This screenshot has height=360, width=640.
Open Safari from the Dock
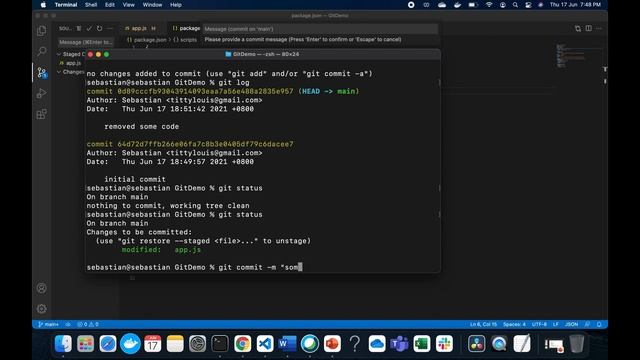point(108,344)
